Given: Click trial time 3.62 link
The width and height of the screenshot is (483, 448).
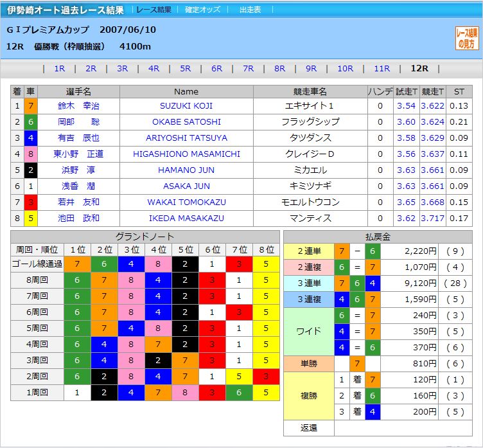Looking at the screenshot, I should (x=406, y=219).
